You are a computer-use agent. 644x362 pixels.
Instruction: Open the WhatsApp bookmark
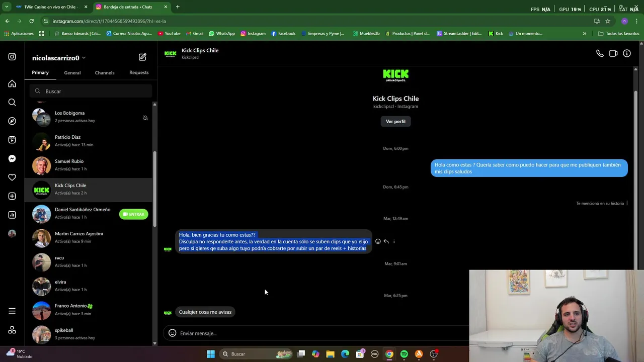[x=222, y=34]
